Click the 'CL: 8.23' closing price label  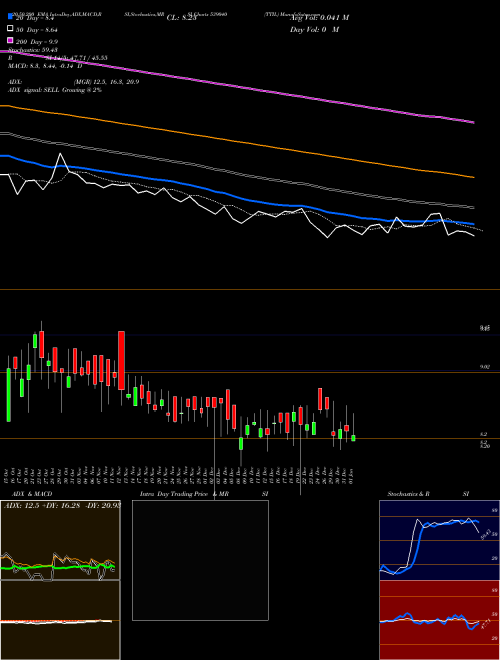[182, 18]
